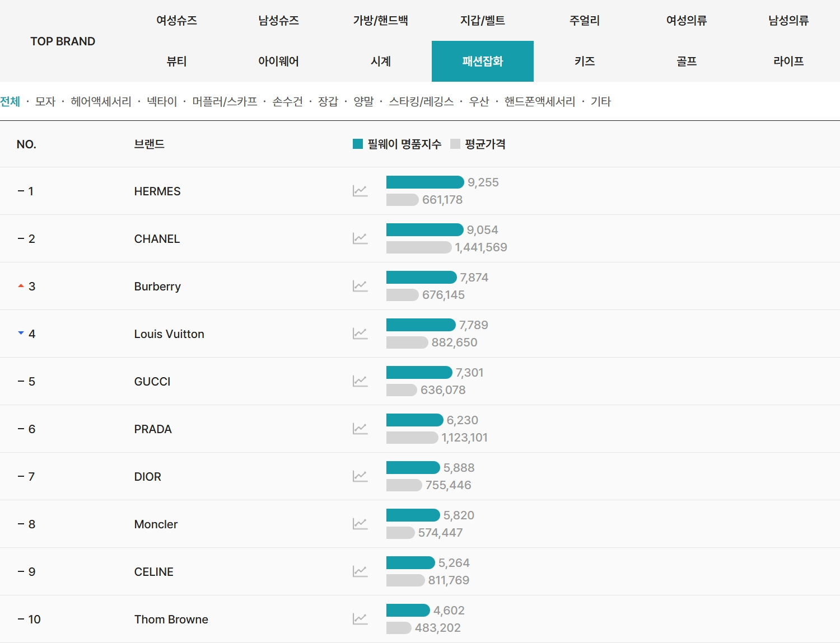840x643 pixels.
Task: Open the trend chart icon for GUCCI
Action: coord(360,381)
